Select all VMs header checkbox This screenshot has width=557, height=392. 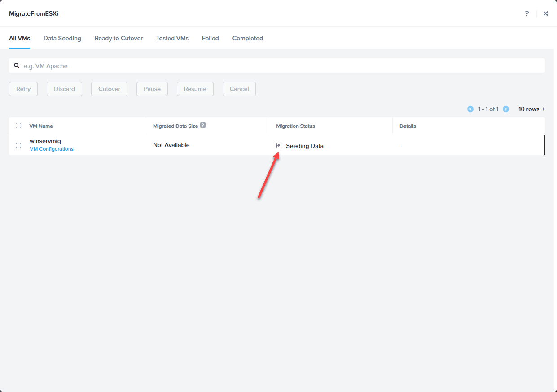(x=18, y=126)
